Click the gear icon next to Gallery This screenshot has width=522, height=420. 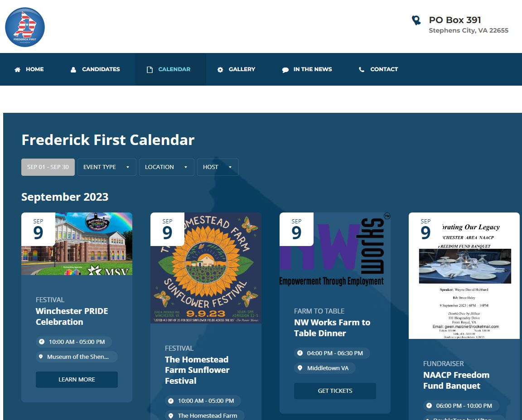[220, 70]
